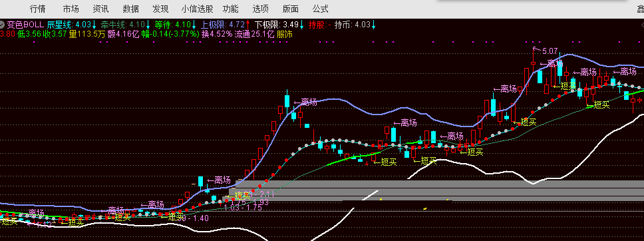
Task: Open the 行情 menu
Action: coord(38,9)
